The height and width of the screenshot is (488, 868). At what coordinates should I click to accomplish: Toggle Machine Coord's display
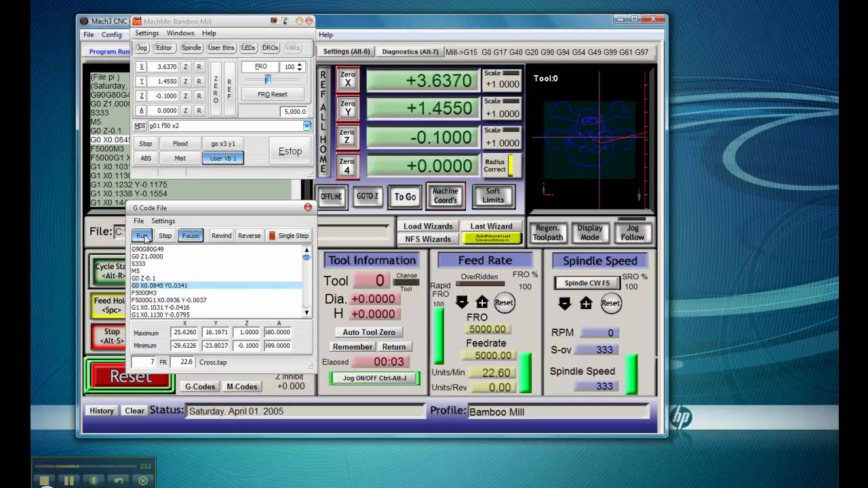point(445,196)
